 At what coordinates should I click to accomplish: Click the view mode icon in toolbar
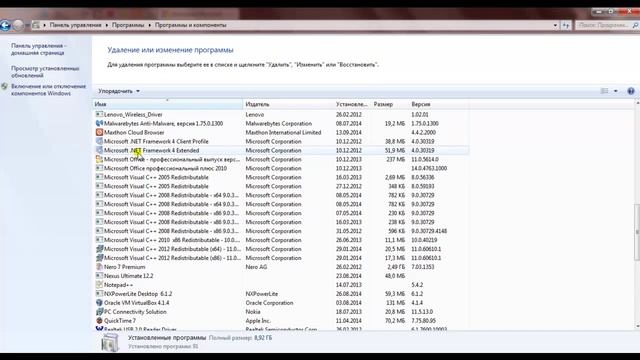(x=604, y=91)
